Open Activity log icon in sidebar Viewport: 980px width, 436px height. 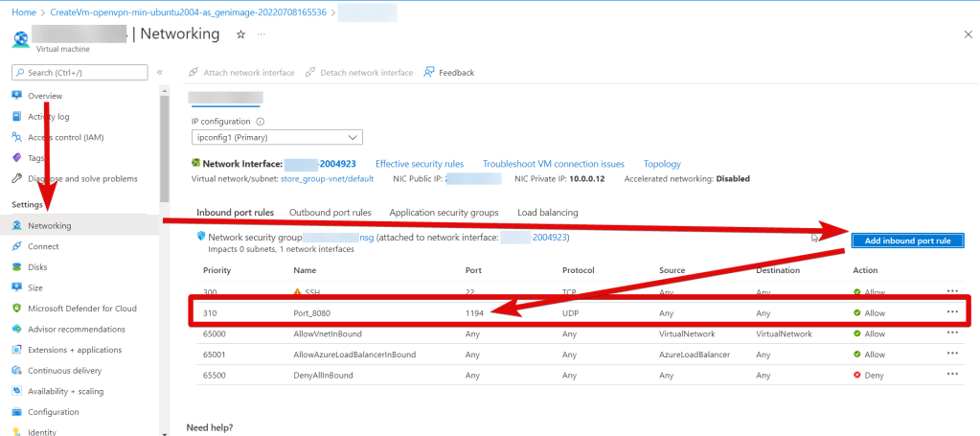coord(17,116)
